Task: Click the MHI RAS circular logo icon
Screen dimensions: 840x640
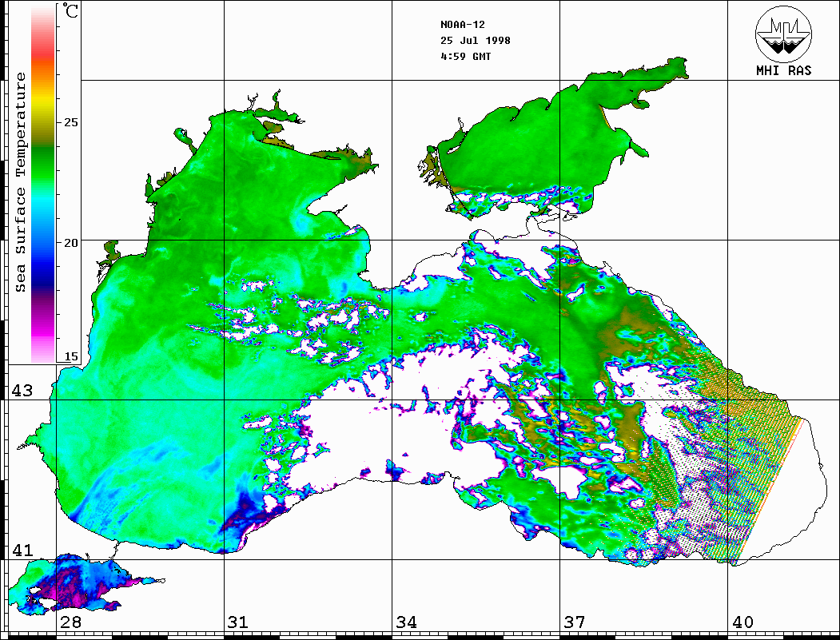Action: pos(784,34)
